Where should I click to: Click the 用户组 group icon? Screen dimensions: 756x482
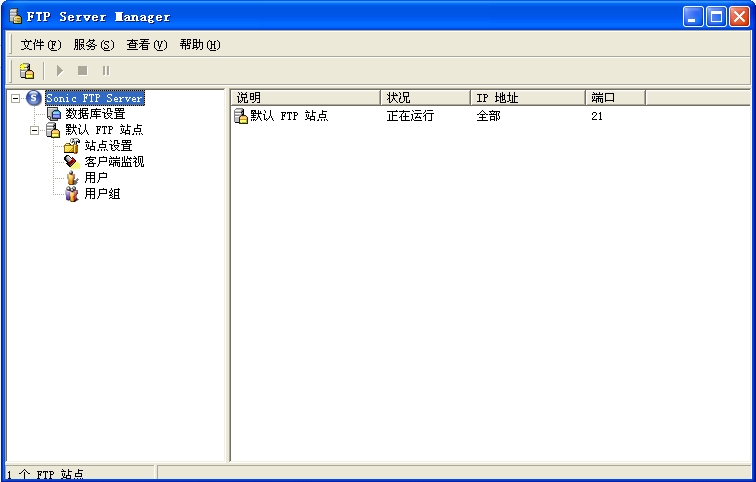[72, 194]
